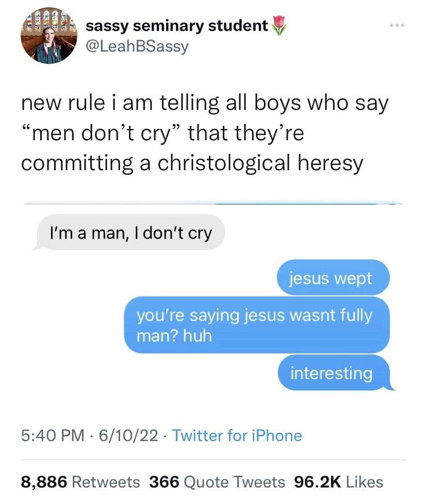Open the sassy seminary student profile picture
The image size is (427, 504).
click(48, 36)
